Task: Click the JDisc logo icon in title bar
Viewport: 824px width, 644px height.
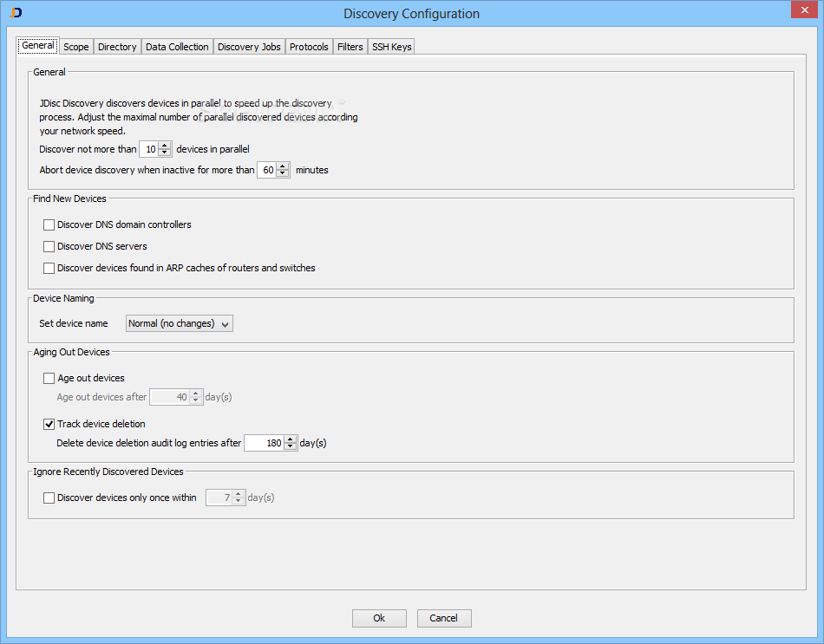Action: [x=16, y=13]
